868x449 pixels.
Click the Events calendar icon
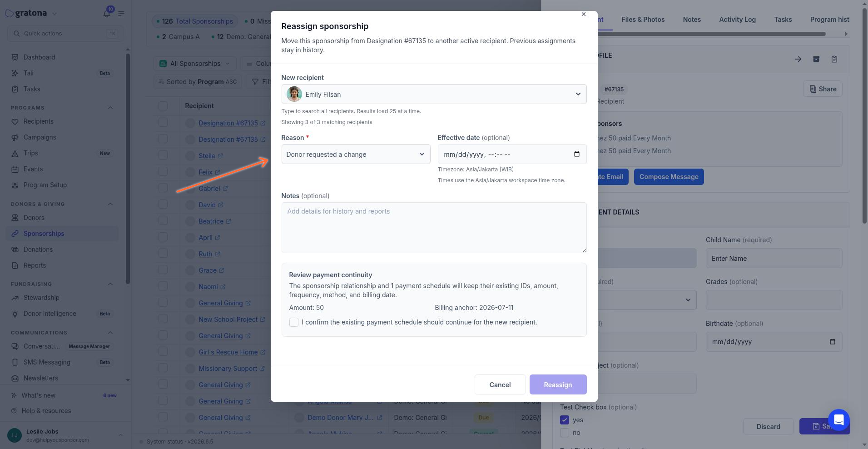point(15,169)
